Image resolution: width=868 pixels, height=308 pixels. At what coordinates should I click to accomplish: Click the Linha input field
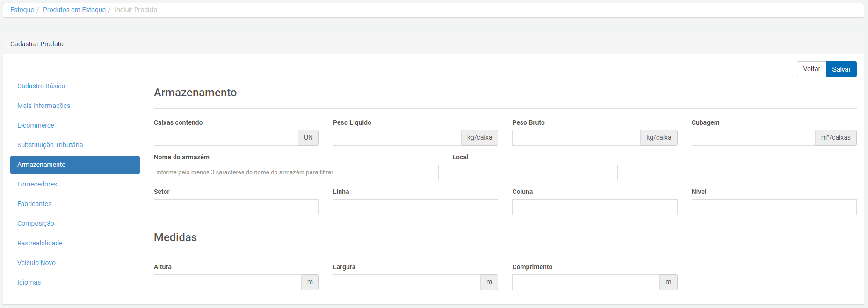pyautogui.click(x=415, y=207)
